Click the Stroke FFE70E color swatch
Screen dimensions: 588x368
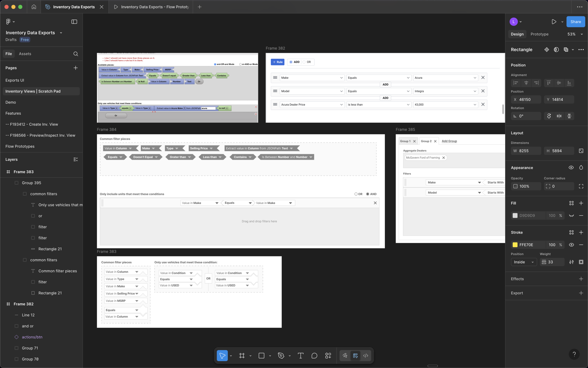point(515,245)
